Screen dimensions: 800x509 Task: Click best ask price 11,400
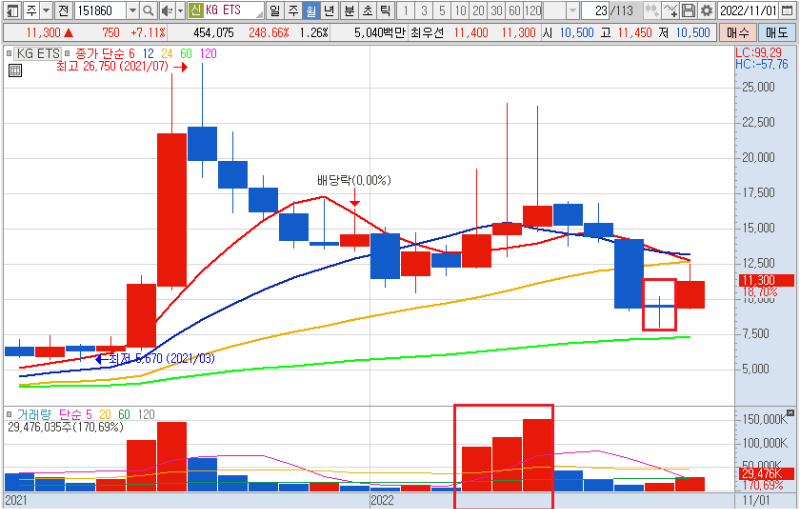click(471, 33)
